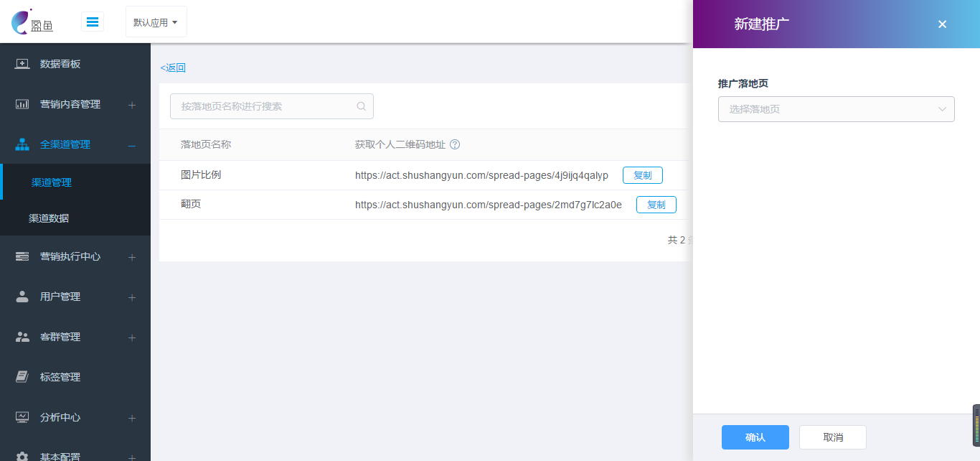Click the 新建推广 panel title

pyautogui.click(x=762, y=24)
